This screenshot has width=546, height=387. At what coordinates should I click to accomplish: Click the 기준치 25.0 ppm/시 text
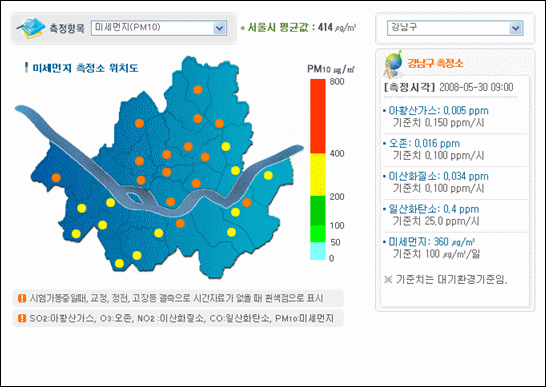tap(436, 221)
